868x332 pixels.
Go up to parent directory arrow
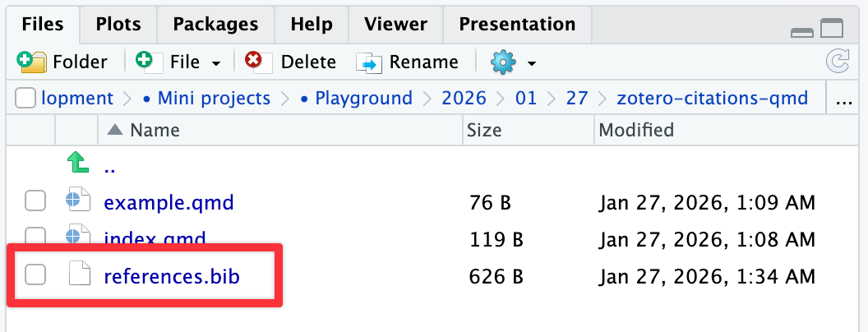[x=78, y=164]
